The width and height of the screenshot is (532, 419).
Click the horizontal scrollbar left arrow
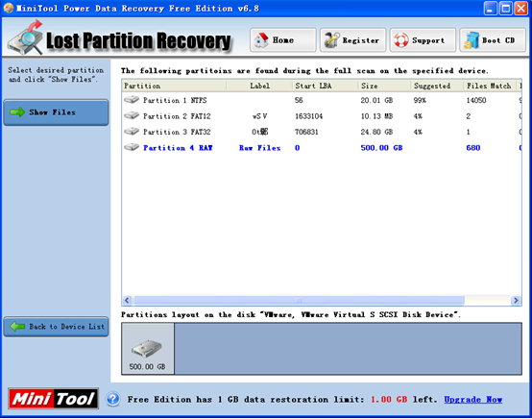pyautogui.click(x=127, y=300)
